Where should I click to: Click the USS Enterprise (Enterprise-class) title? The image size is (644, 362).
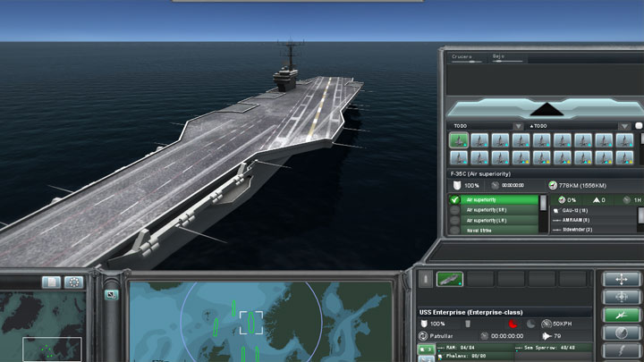click(x=470, y=312)
